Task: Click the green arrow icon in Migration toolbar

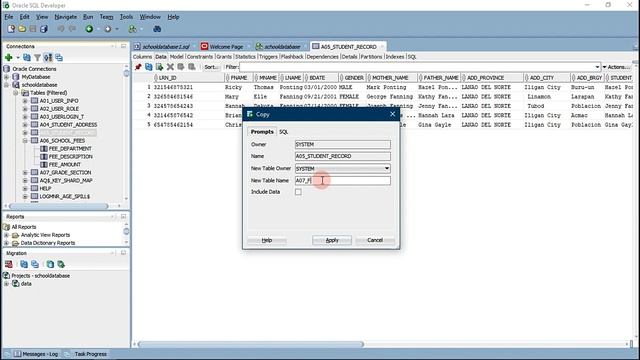Action: tap(61, 264)
